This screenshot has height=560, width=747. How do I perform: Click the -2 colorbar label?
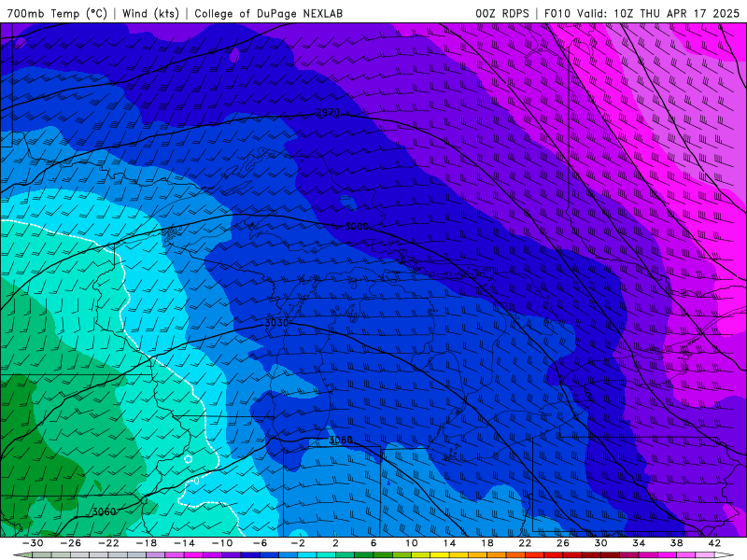(x=298, y=543)
